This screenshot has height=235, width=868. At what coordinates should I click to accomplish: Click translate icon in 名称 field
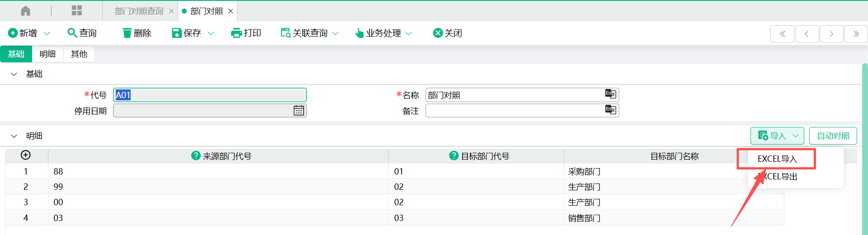point(610,94)
